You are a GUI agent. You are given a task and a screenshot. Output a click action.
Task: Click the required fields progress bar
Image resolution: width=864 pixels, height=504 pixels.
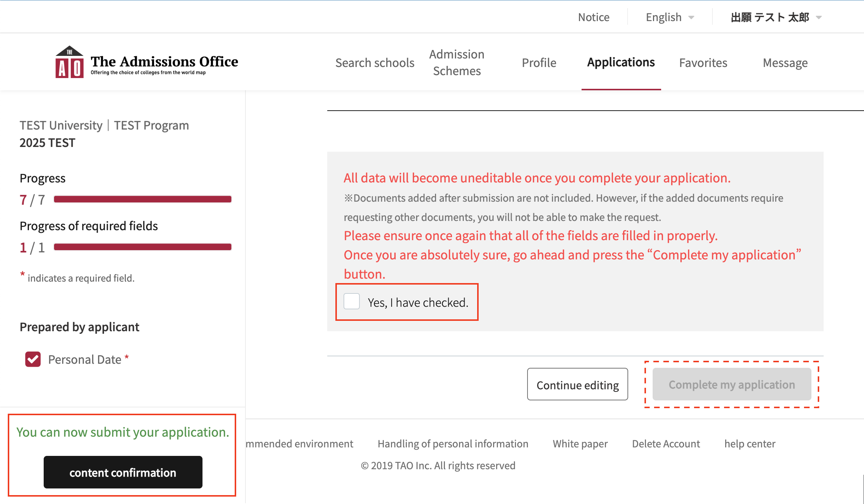pos(143,247)
